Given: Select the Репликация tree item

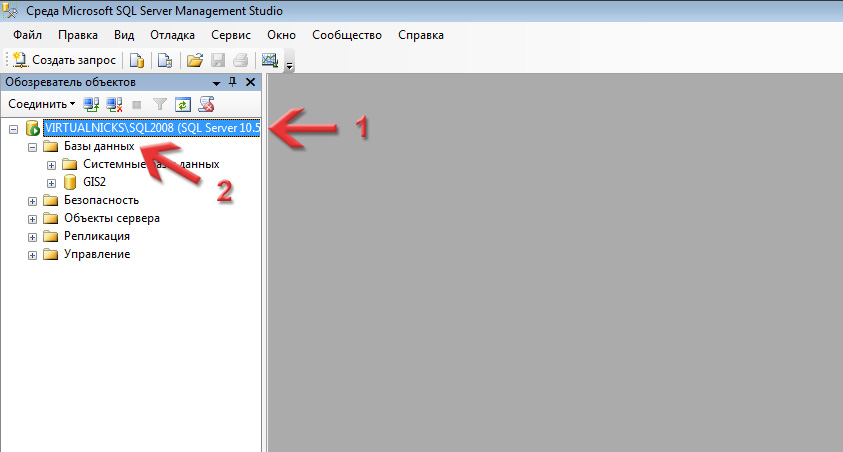Looking at the screenshot, I should [x=97, y=236].
